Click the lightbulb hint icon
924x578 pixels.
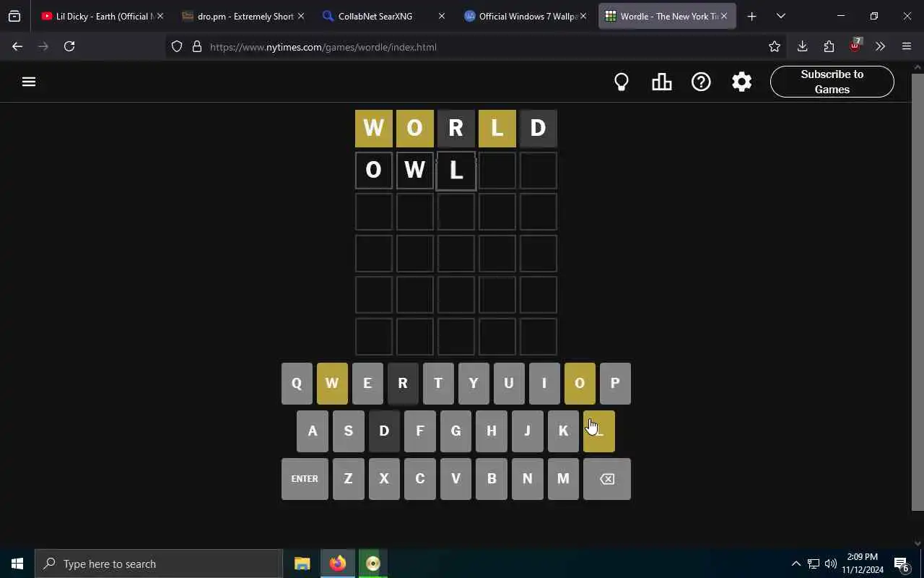click(x=622, y=82)
